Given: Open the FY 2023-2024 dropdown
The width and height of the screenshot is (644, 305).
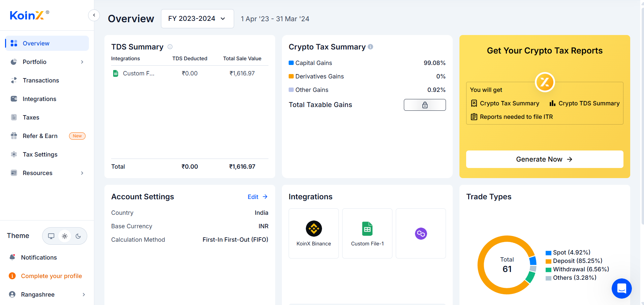Looking at the screenshot, I should click(x=197, y=19).
